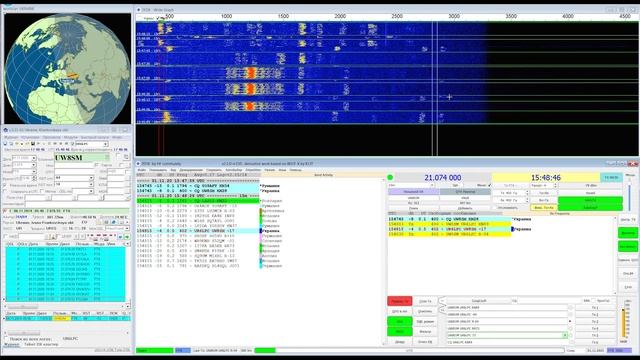
Task: Click the orange signal on waterfall near 1200 Hz
Action: [251, 73]
